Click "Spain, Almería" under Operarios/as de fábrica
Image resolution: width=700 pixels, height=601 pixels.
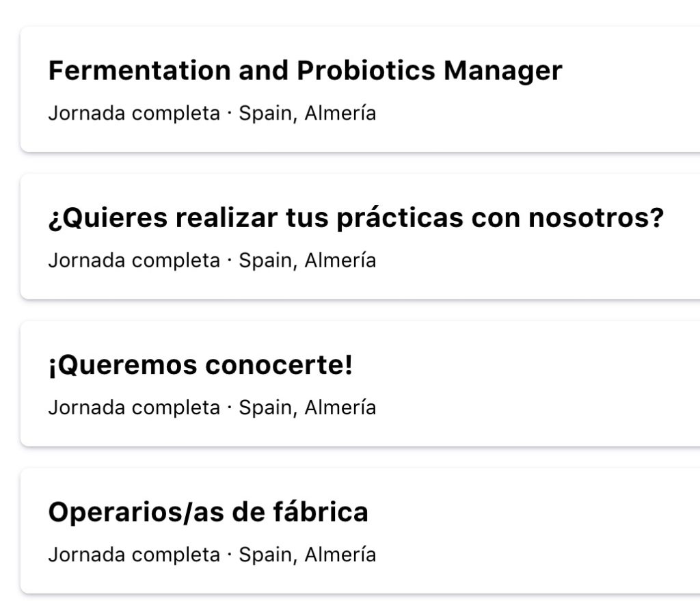click(307, 555)
